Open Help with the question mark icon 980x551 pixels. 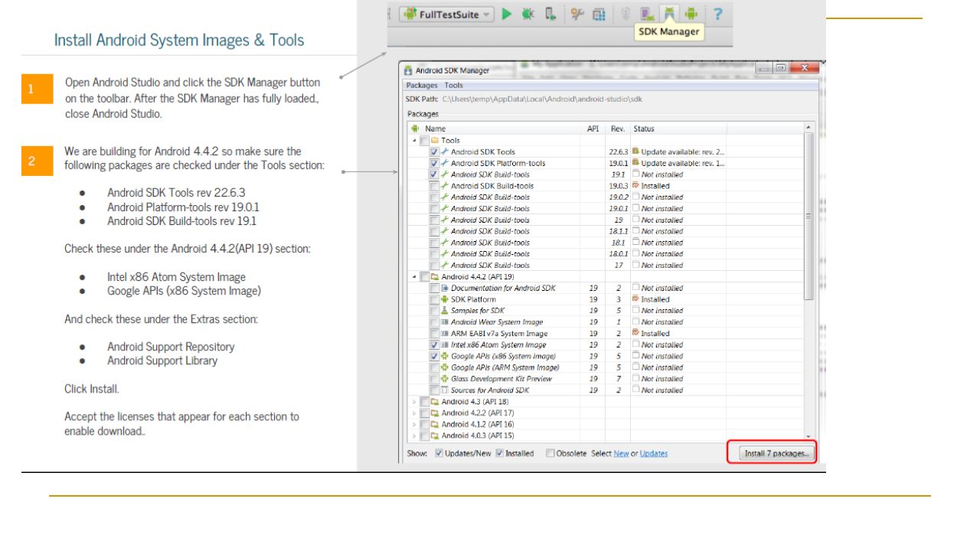pyautogui.click(x=718, y=14)
